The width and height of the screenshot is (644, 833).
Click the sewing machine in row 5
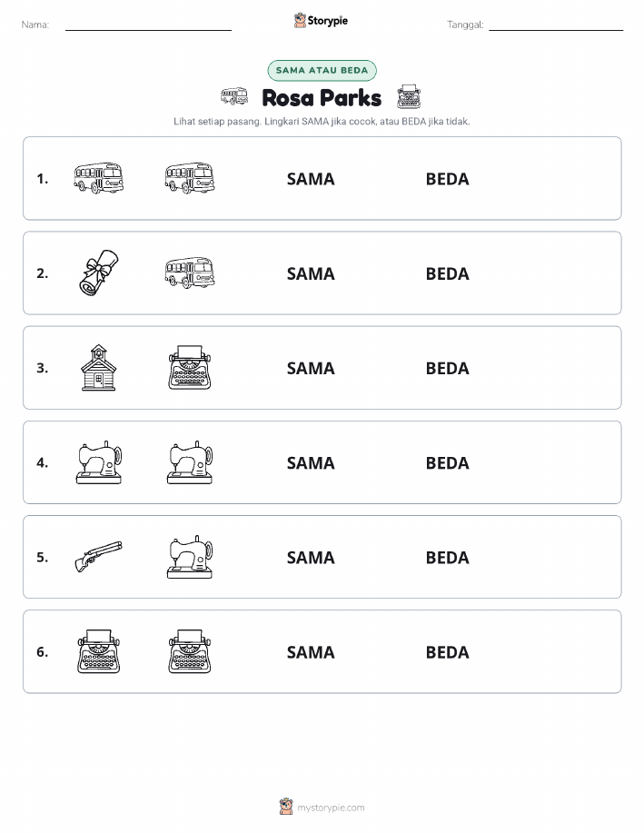(x=190, y=557)
